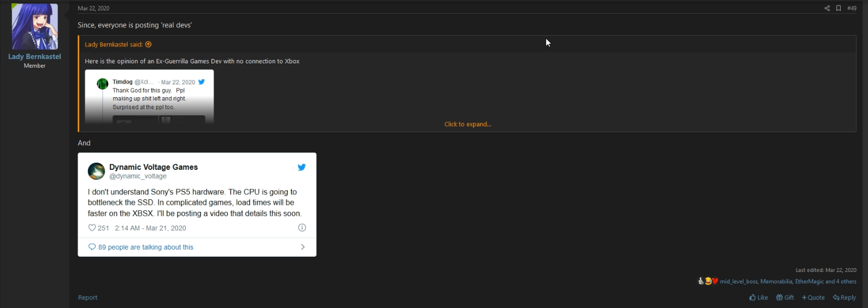The height and width of the screenshot is (308, 868).
Task: Open the '89 people are talking about this' link
Action: coord(146,247)
